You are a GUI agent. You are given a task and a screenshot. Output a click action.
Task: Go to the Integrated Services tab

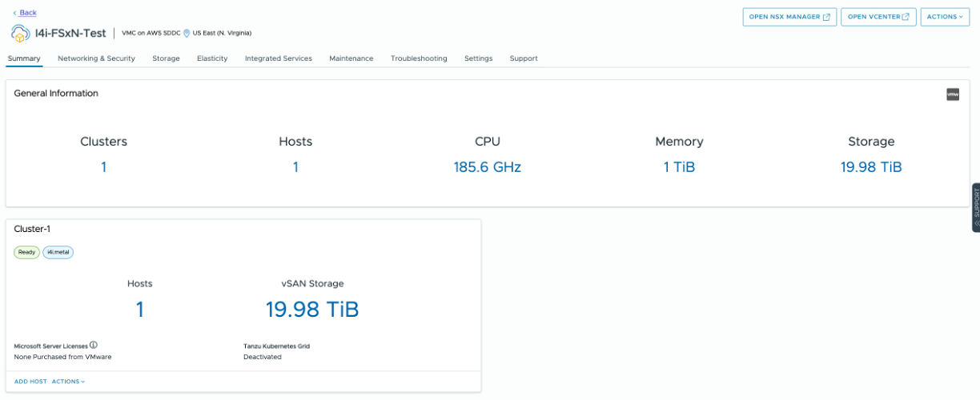click(279, 58)
